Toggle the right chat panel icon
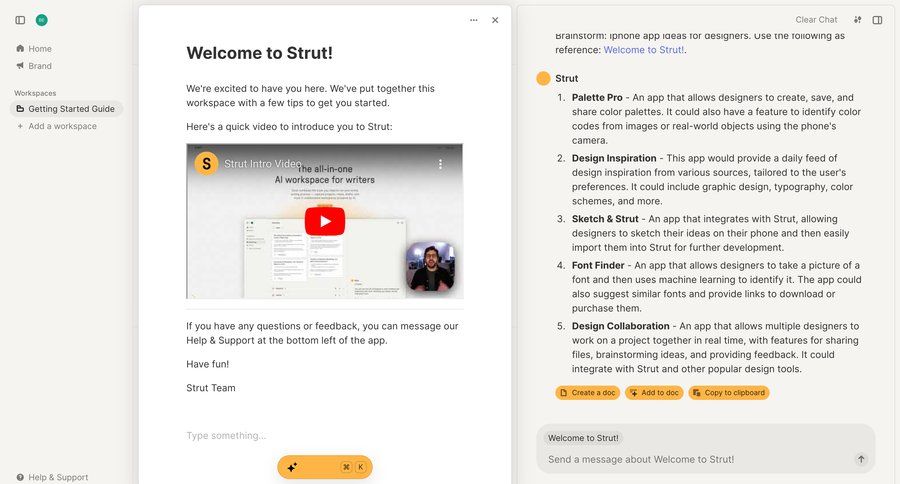Viewport: 900px width, 484px height. tap(877, 20)
